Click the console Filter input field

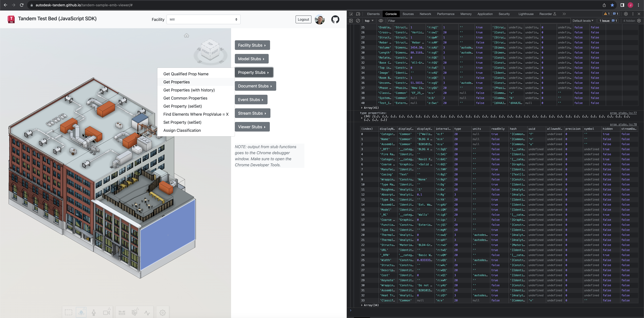pos(477,21)
